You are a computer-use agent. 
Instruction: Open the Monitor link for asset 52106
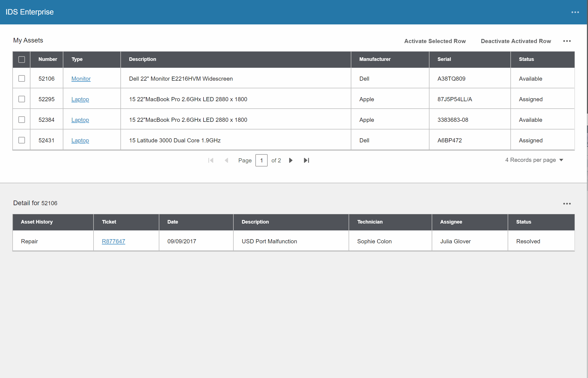click(81, 79)
